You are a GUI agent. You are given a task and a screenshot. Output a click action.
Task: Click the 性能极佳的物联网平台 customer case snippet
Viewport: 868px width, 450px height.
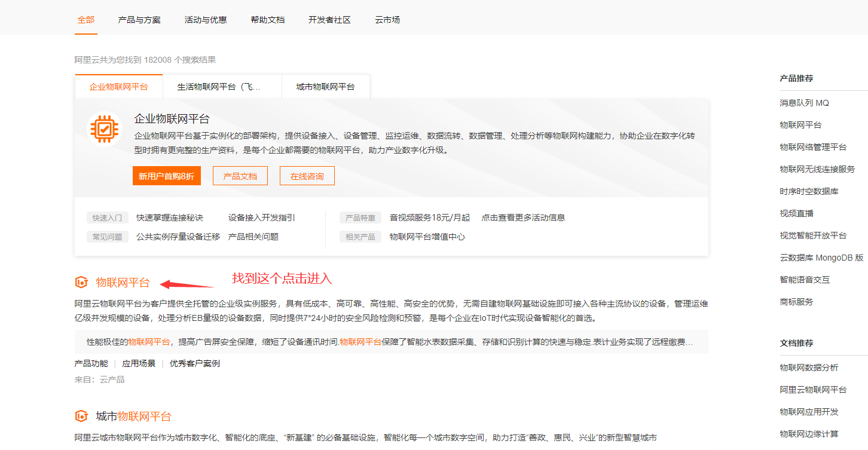click(x=392, y=342)
